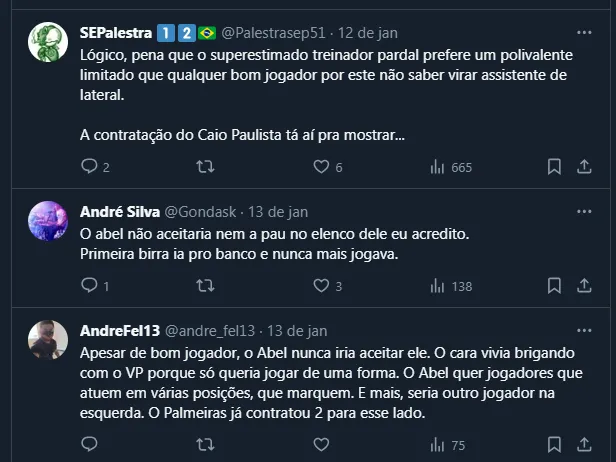Screen dimensions: 616x462
Task: Share SEPalestra's tweet
Action: (584, 167)
